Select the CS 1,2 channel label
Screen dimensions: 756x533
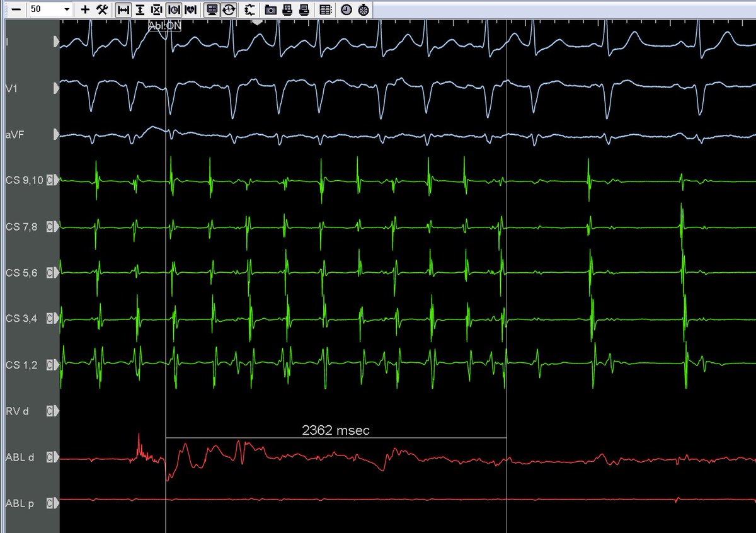point(21,365)
